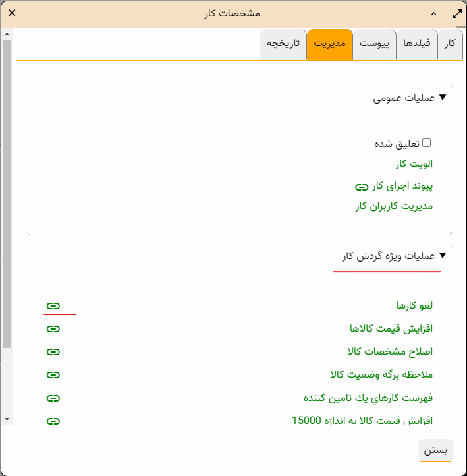
Task: Click link icon beside اصلاح مشخصات کالا
Action: pyautogui.click(x=53, y=351)
